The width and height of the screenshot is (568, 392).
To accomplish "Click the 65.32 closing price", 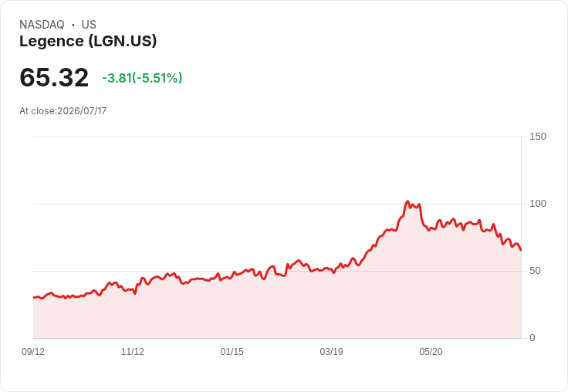I will tap(54, 77).
